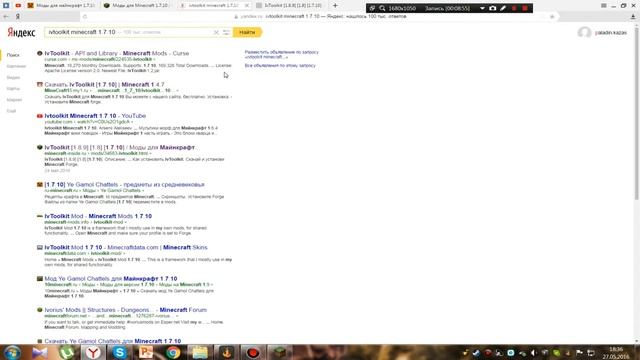
Task: Launch uTorrent from the taskbar
Action: click(67, 352)
